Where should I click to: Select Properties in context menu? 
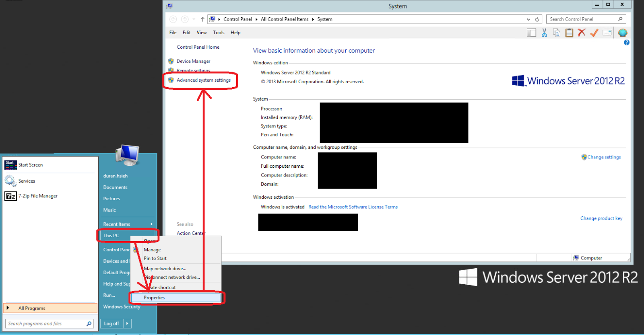pyautogui.click(x=176, y=298)
